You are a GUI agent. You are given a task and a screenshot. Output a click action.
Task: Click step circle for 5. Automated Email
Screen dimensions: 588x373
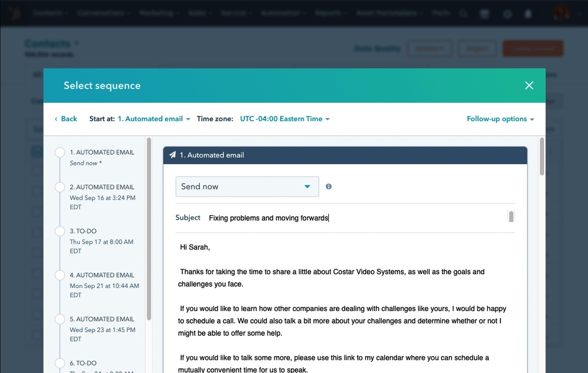coord(60,319)
